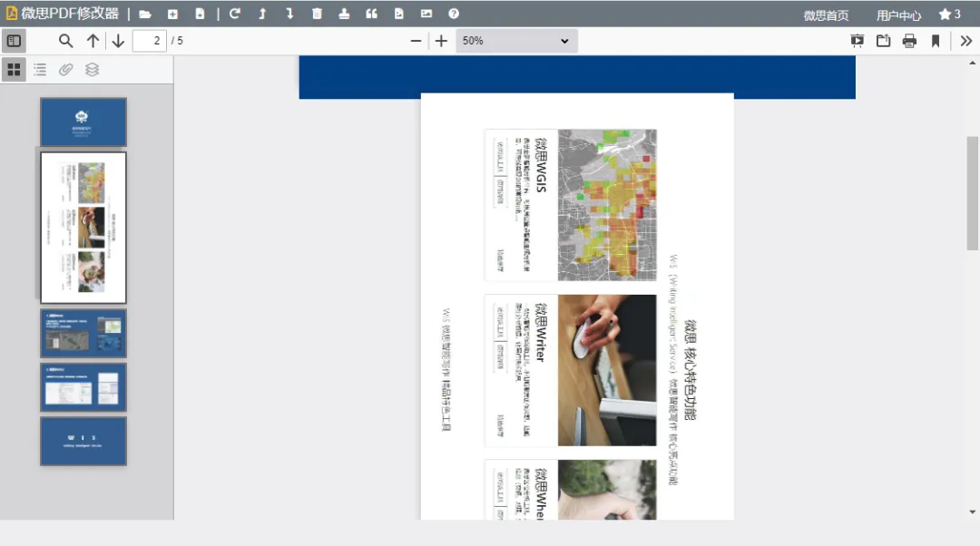Viewport: 980px width, 546px height.
Task: Rotate the page with the clockwise arrow
Action: coord(235,14)
